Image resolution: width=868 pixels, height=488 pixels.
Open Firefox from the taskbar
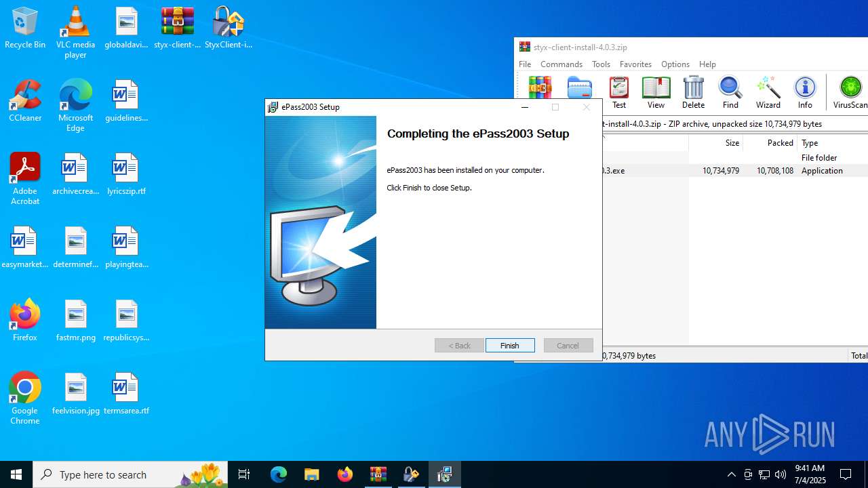[x=344, y=474]
